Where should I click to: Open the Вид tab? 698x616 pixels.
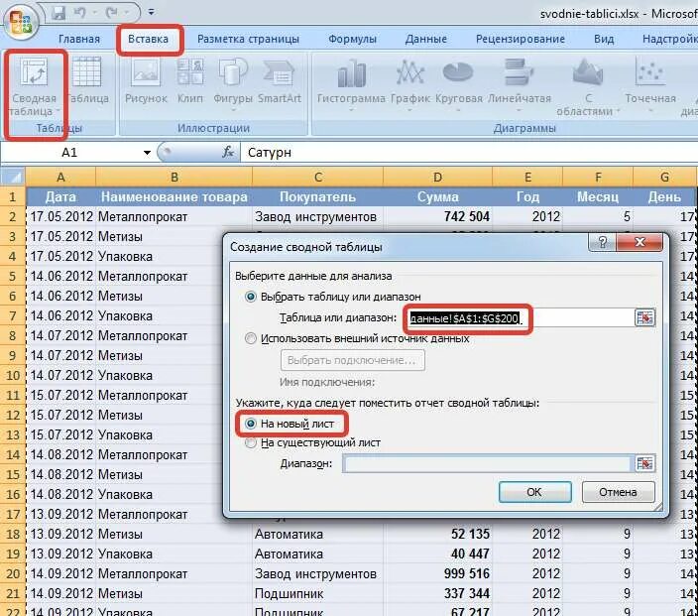coord(604,40)
